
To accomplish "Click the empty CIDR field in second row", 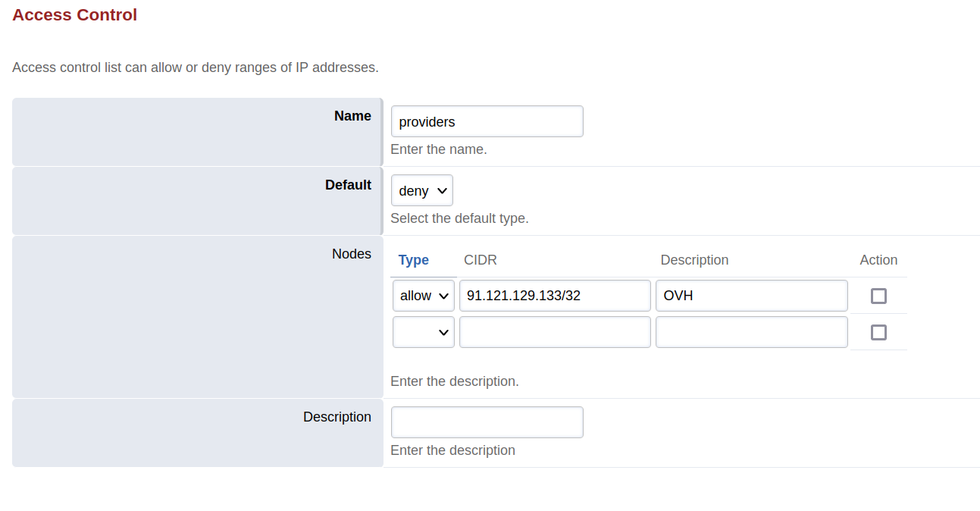I will coord(554,332).
